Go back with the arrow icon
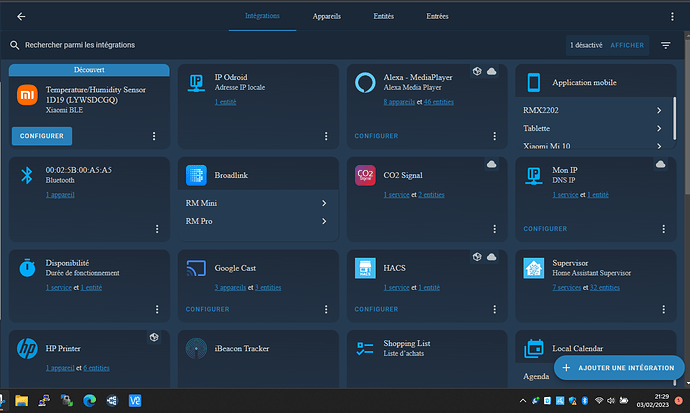Screen dimensions: 690x413 tap(21, 16)
